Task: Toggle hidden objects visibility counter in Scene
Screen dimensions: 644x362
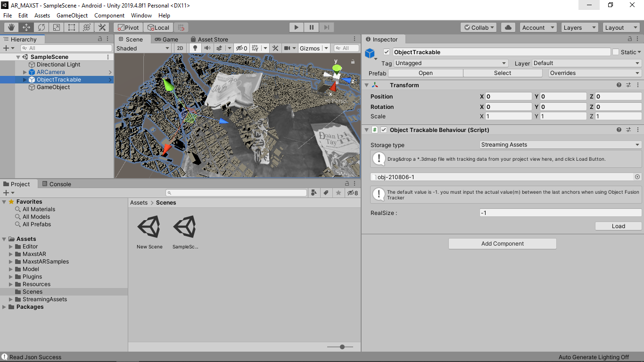Action: tap(242, 48)
